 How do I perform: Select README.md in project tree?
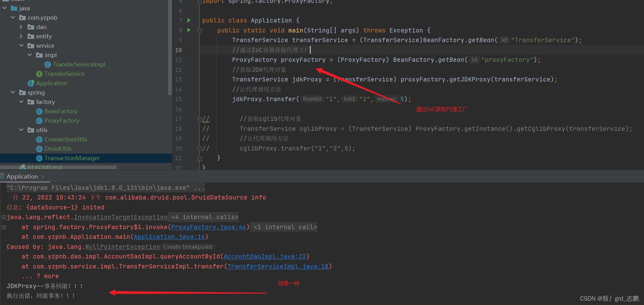click(x=45, y=167)
